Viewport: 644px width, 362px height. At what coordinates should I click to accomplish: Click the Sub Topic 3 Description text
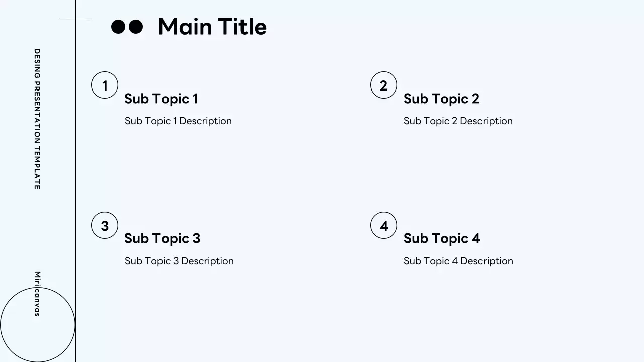179,261
